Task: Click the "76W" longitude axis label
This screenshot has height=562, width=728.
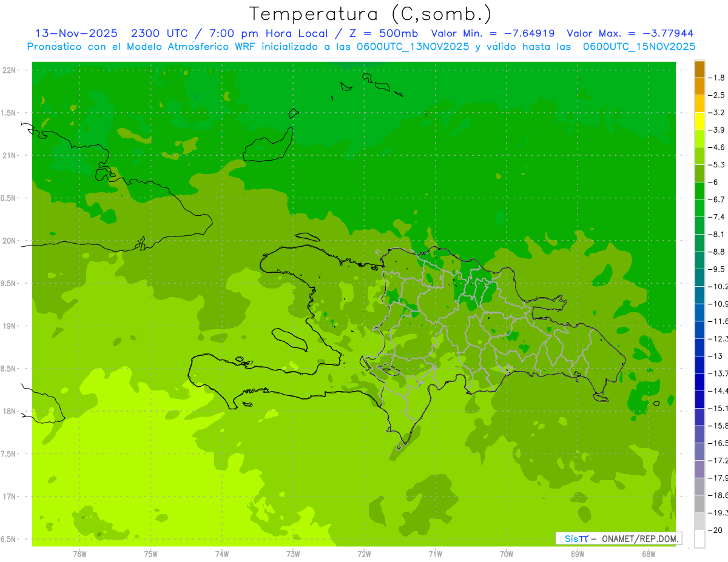Action: click(79, 554)
